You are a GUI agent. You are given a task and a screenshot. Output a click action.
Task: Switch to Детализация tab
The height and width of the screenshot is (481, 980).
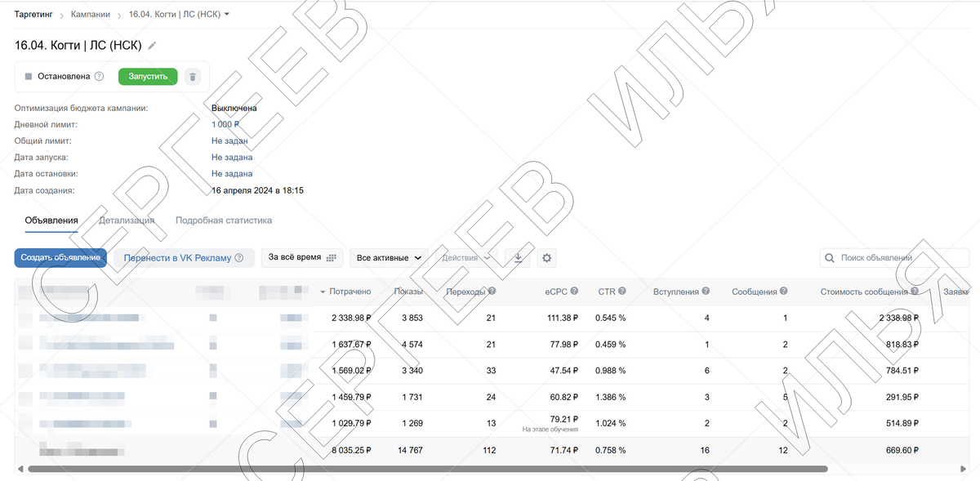pos(127,220)
